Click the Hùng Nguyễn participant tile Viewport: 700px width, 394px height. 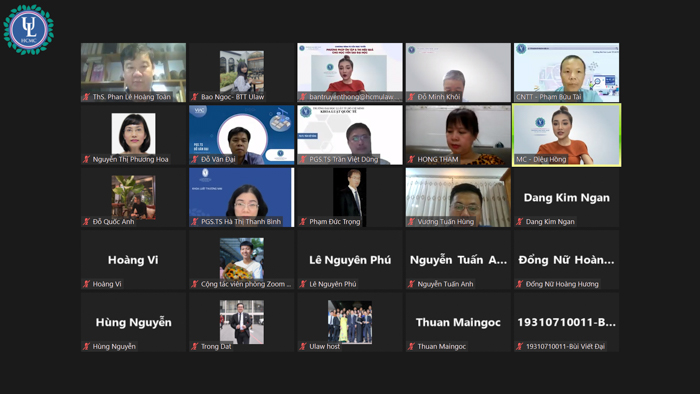pyautogui.click(x=133, y=322)
